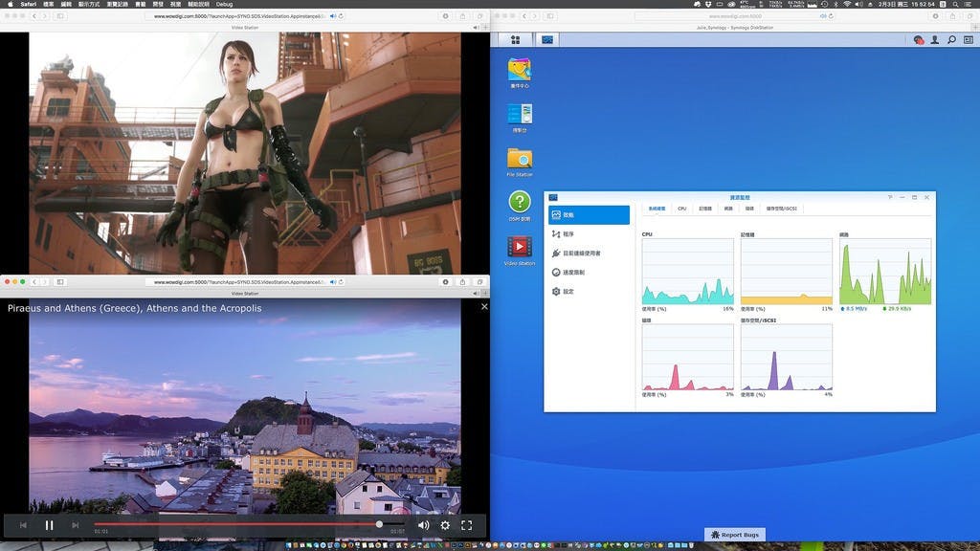Open the DSM widgets panel icon
The height and width of the screenshot is (551, 980).
point(967,40)
